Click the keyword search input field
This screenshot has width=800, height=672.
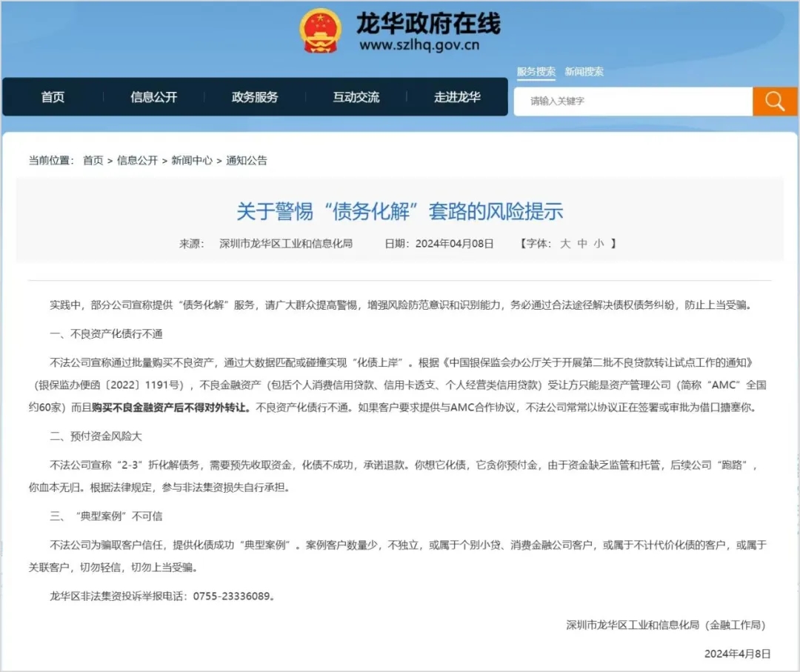click(633, 101)
